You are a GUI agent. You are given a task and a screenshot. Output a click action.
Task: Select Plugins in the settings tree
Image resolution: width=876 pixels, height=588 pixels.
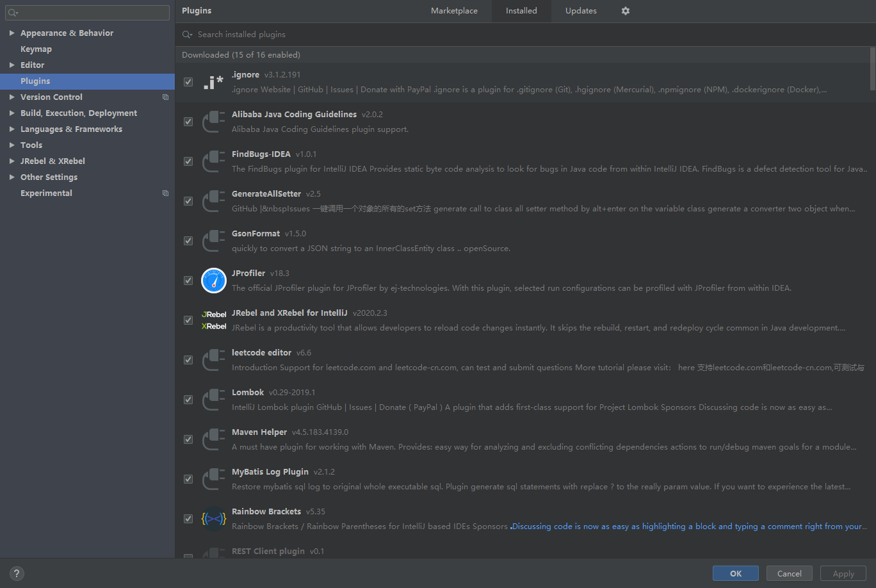[x=87, y=81]
